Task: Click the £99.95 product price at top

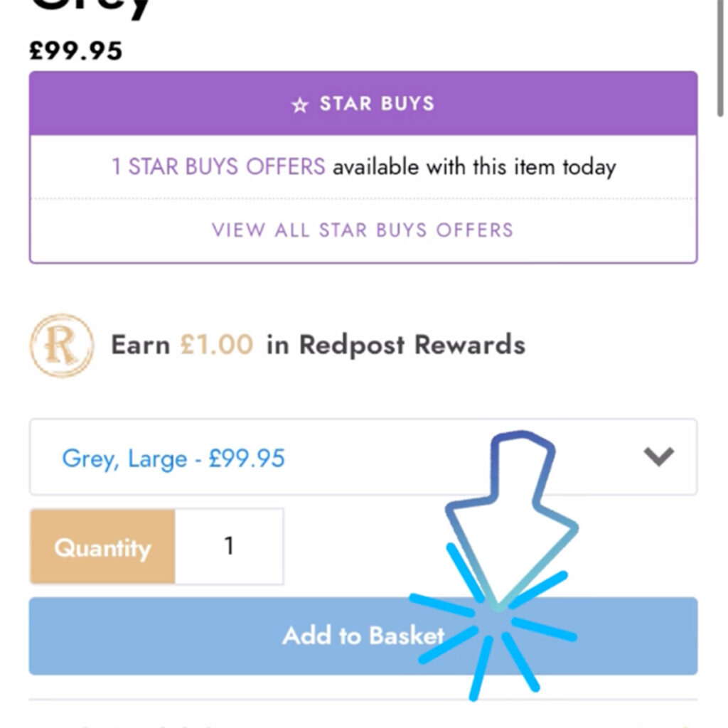Action: click(x=76, y=51)
